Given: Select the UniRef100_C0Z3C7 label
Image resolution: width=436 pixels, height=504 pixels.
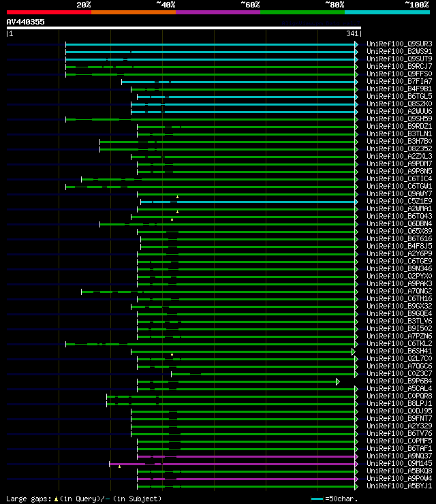Looking at the screenshot, I should click(x=399, y=373).
